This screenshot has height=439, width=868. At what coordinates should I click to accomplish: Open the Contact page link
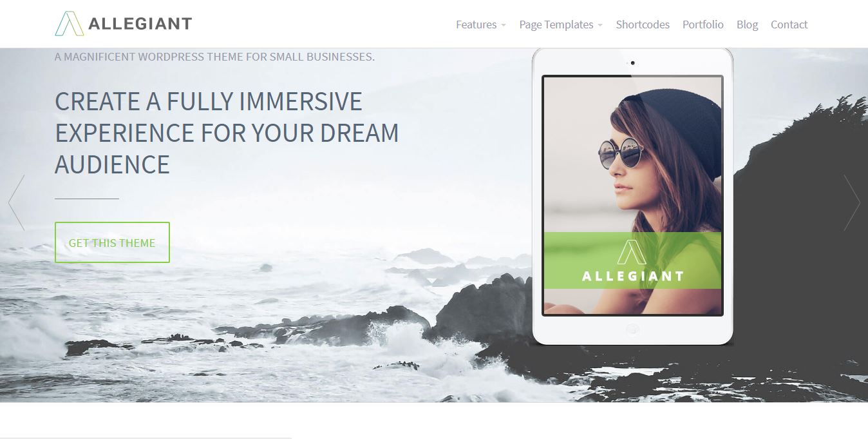(x=789, y=24)
